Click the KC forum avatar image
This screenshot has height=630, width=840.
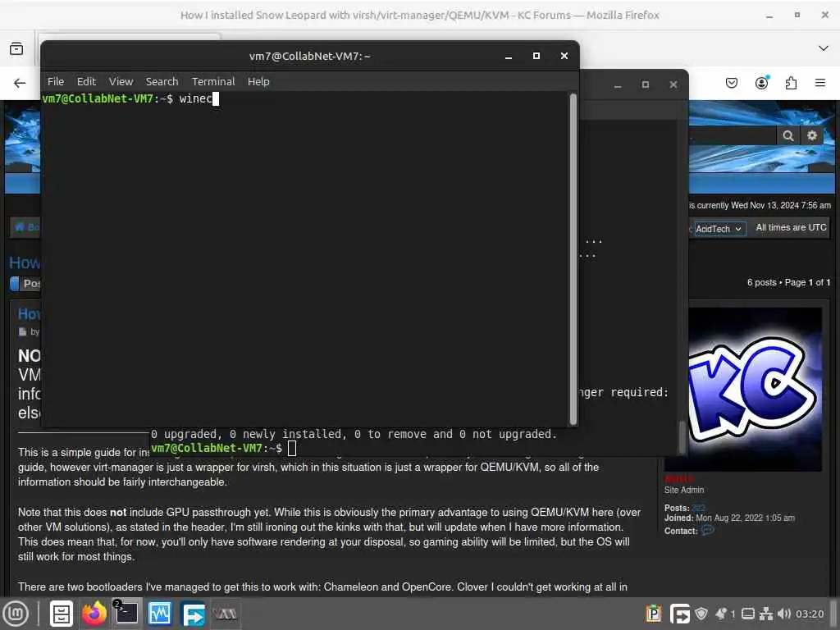click(755, 390)
